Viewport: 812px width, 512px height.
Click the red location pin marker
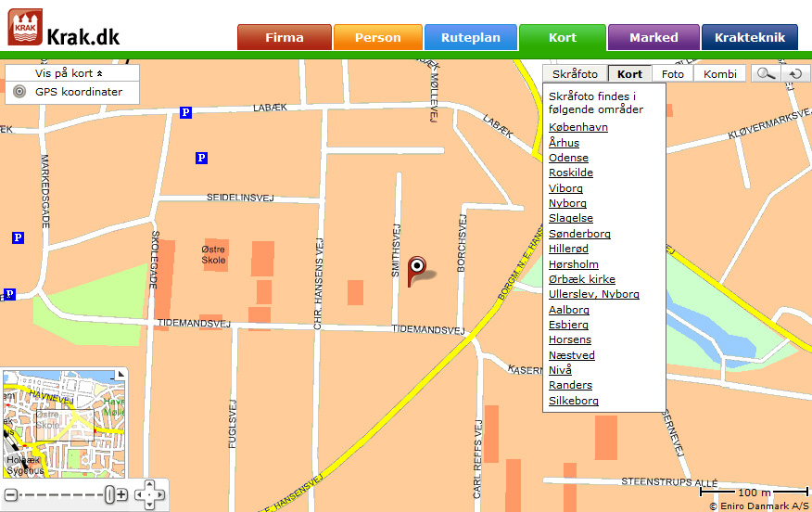[417, 271]
